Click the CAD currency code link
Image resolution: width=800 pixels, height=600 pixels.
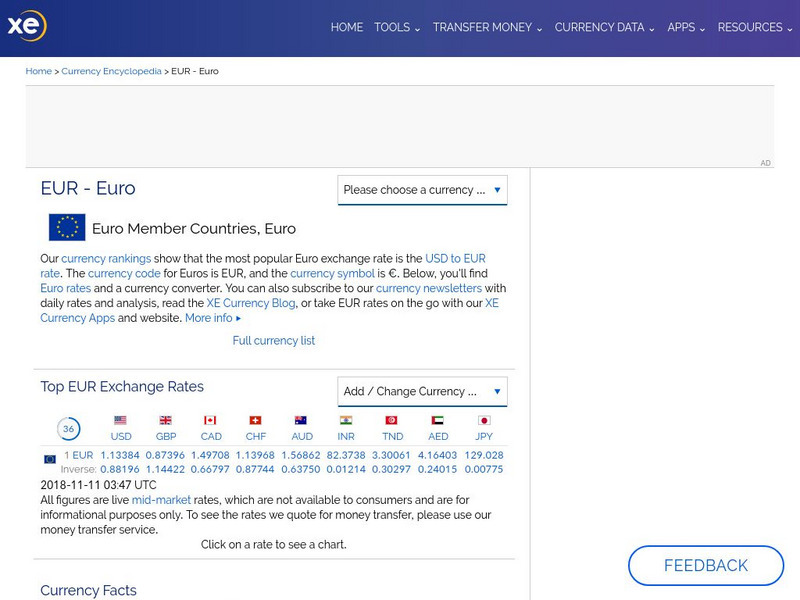211,437
